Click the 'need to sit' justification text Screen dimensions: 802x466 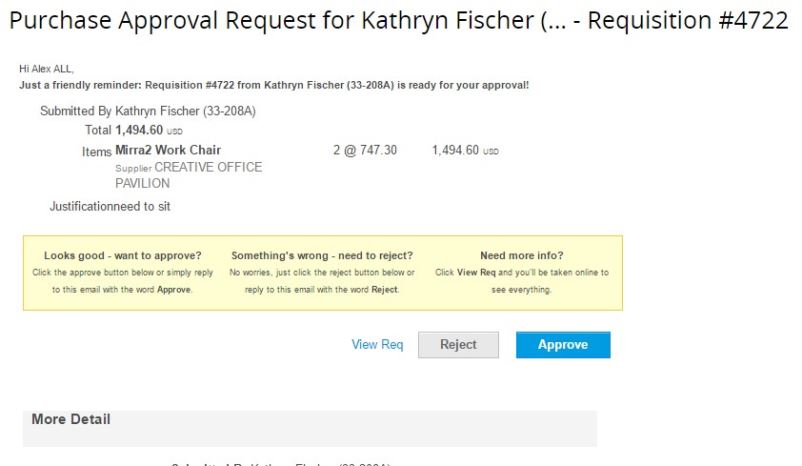142,207
